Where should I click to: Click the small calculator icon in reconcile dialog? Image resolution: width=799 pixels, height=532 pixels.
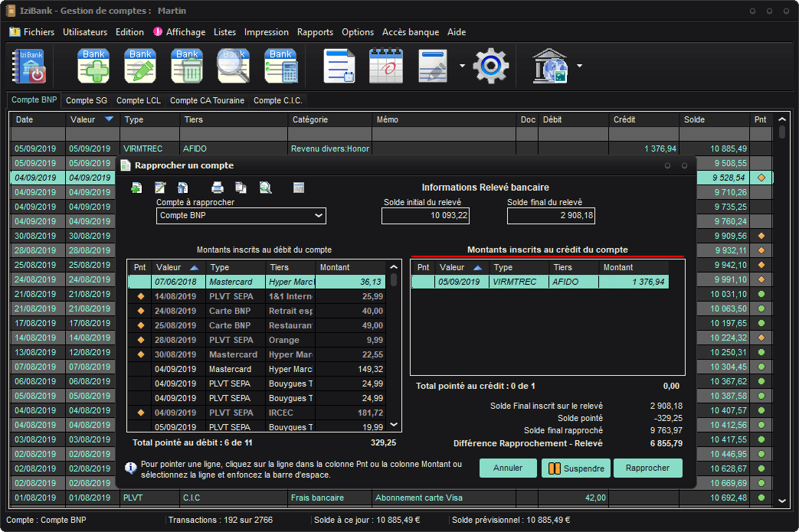coord(299,188)
